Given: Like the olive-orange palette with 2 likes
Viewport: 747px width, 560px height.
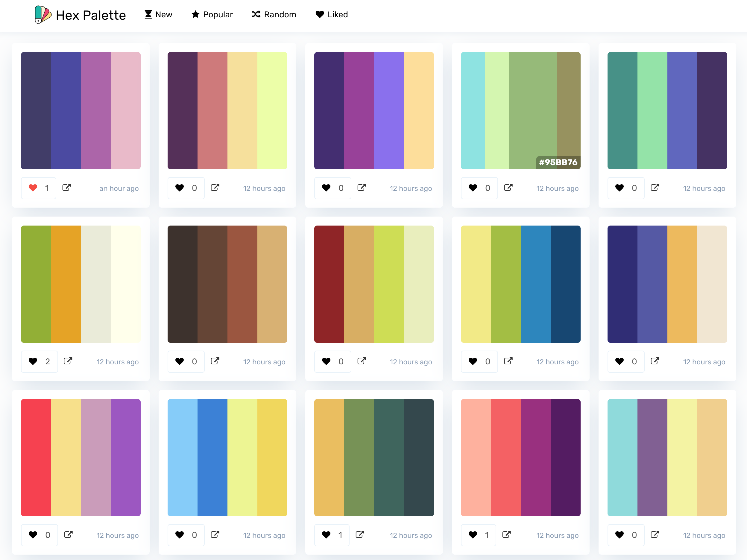Looking at the screenshot, I should (x=33, y=362).
